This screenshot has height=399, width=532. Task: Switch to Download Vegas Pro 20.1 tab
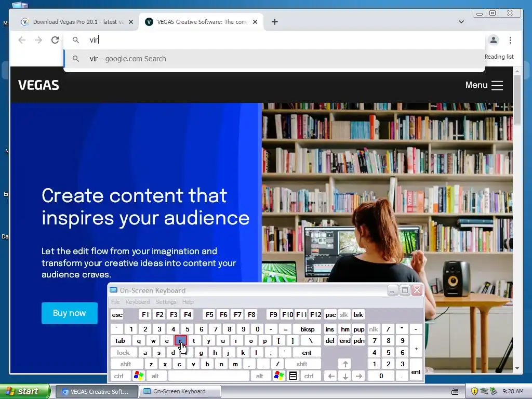pos(77,22)
